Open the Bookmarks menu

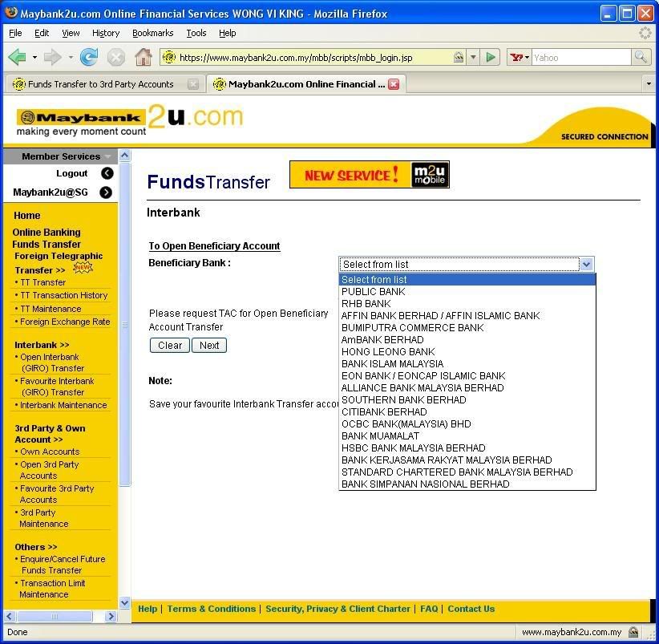pyautogui.click(x=153, y=33)
